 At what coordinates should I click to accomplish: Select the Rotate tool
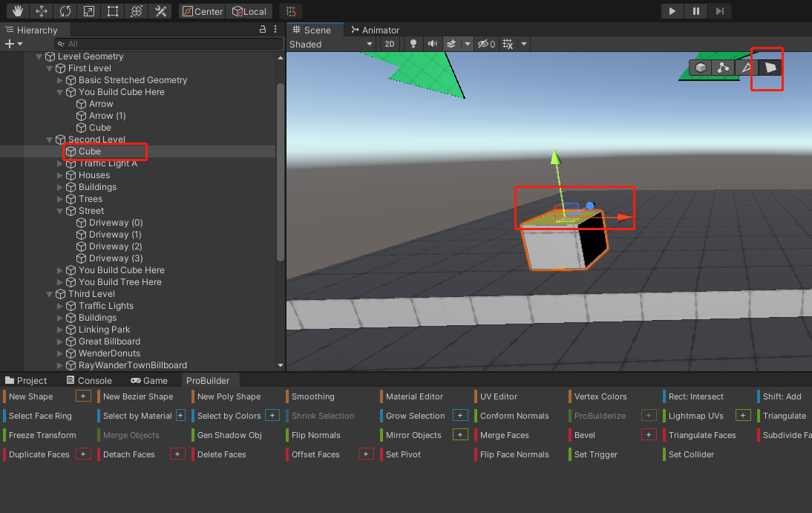(x=65, y=11)
